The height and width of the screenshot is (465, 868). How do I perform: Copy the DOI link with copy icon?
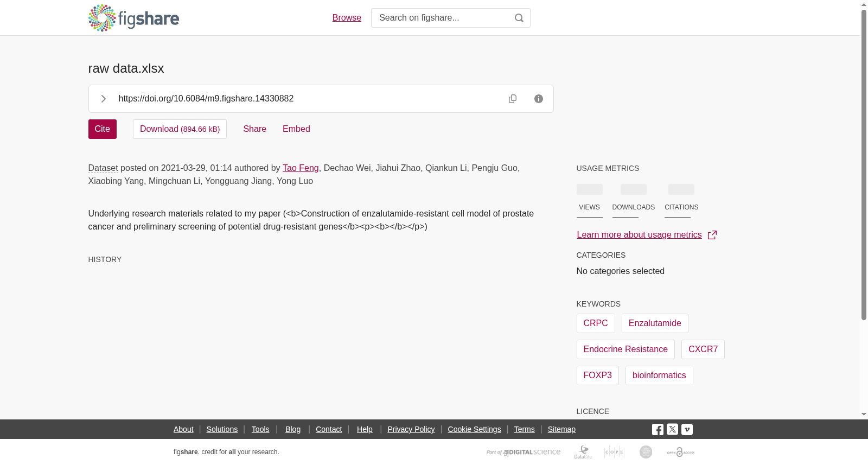click(513, 99)
